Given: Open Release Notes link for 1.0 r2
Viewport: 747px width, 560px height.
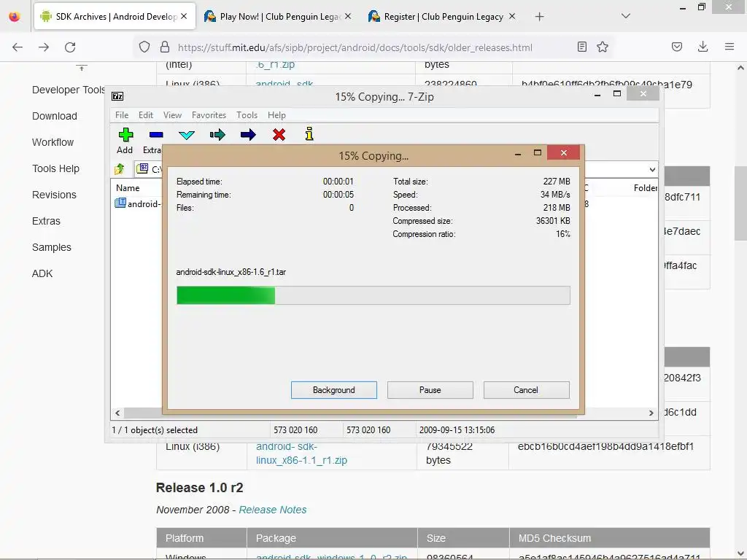Looking at the screenshot, I should [x=273, y=510].
